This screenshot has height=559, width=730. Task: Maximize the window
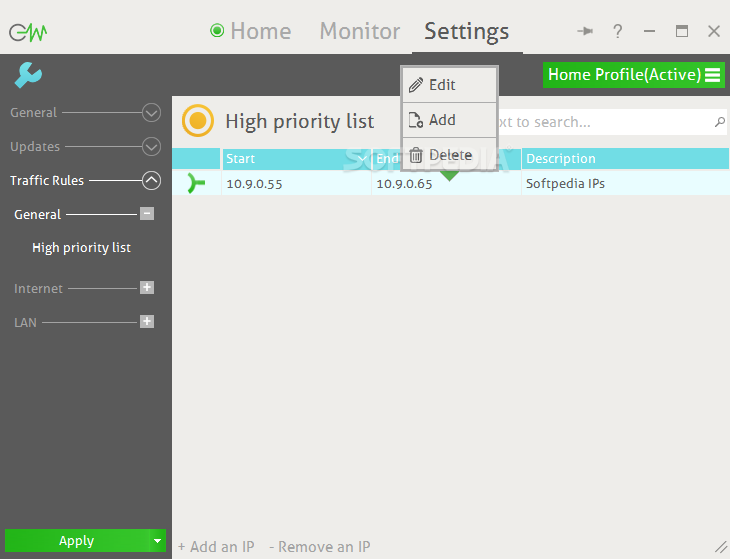(x=682, y=31)
